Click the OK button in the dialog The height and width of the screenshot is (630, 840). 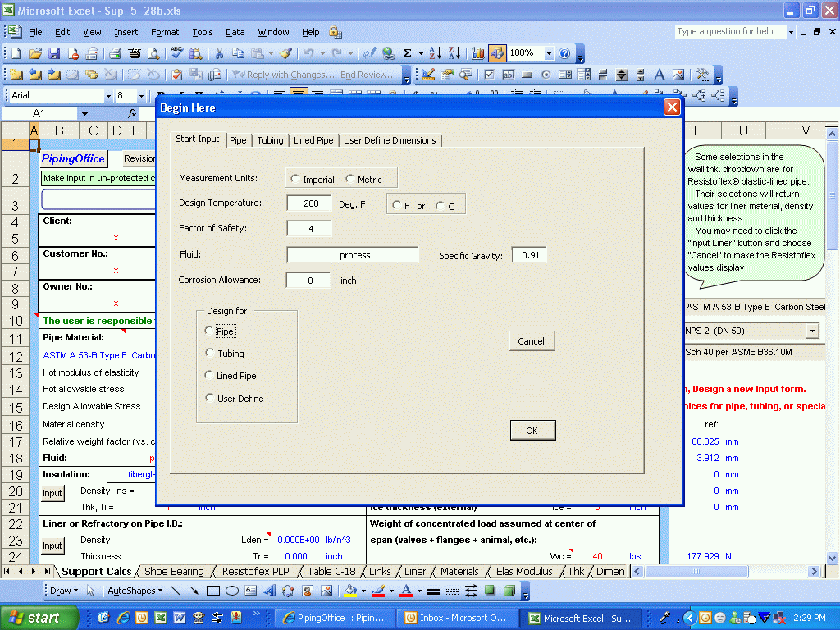click(532, 430)
